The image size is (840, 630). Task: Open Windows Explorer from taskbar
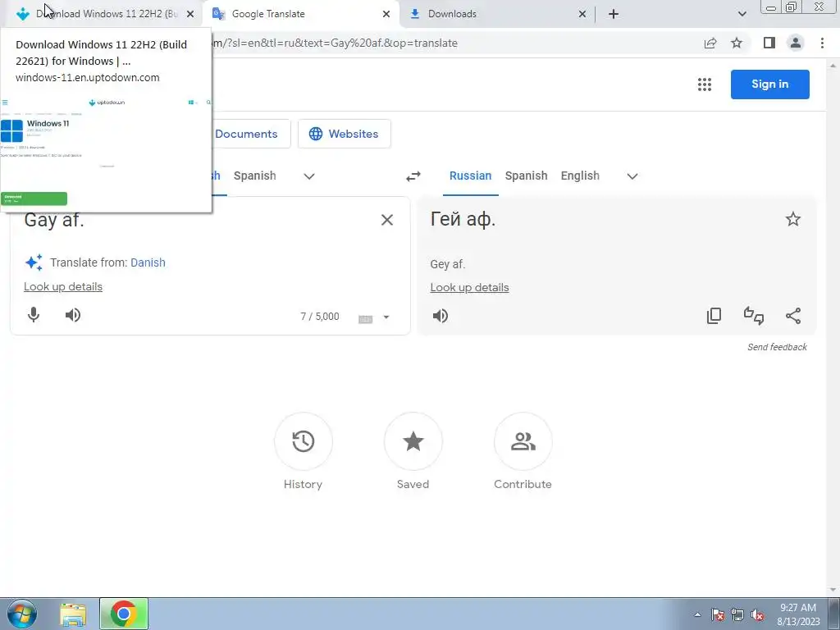click(73, 614)
